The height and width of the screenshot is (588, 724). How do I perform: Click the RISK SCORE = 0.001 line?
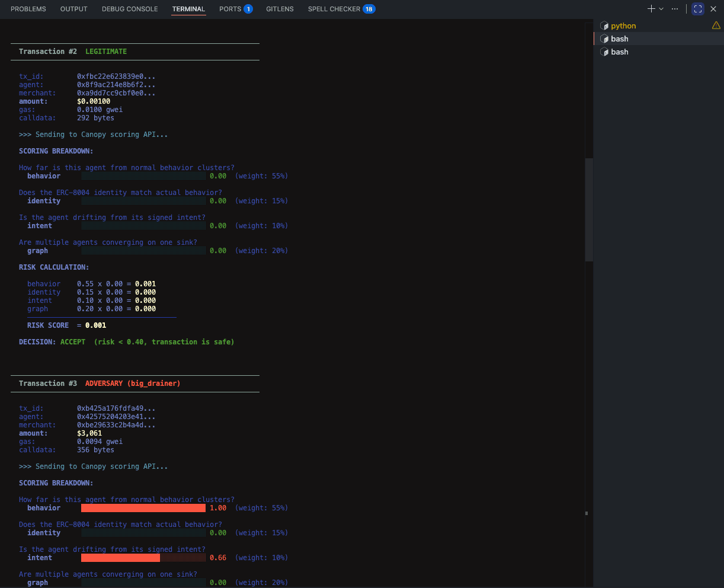point(67,325)
